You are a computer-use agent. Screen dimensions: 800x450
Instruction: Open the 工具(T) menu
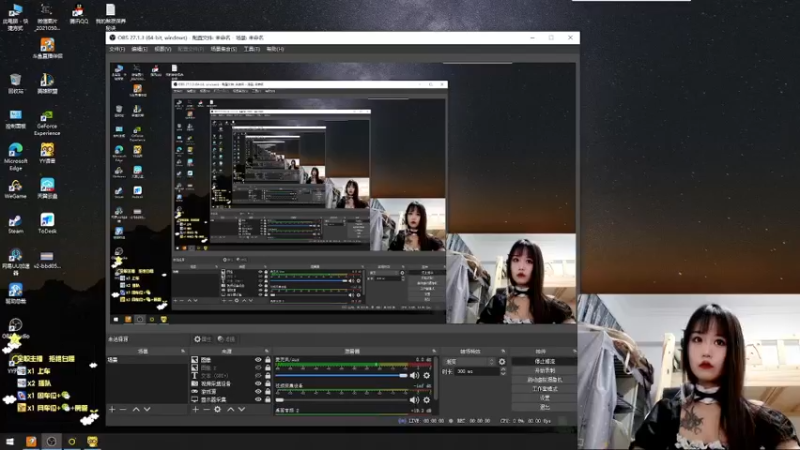point(252,49)
